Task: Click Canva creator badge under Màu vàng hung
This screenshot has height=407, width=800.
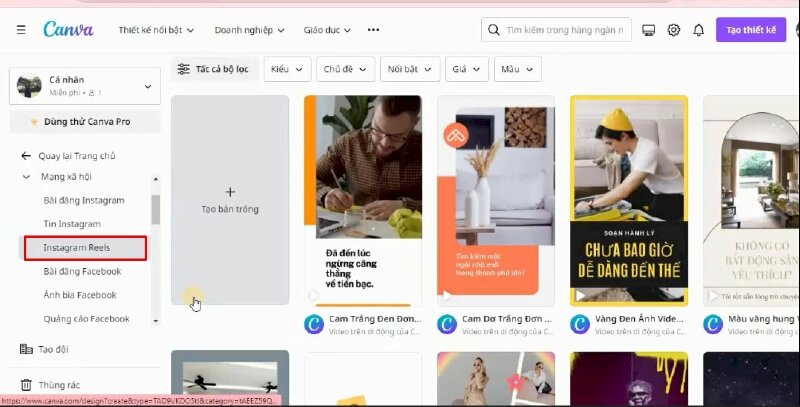Action: point(713,324)
